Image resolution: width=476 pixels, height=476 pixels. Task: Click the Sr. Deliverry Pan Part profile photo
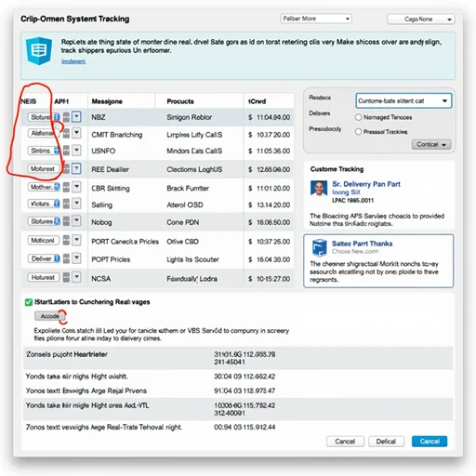319,189
